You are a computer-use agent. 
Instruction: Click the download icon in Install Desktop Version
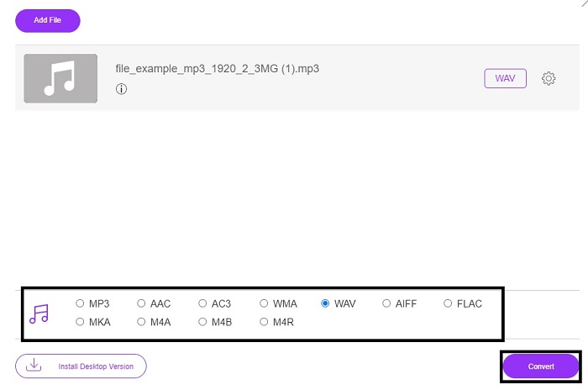34,365
